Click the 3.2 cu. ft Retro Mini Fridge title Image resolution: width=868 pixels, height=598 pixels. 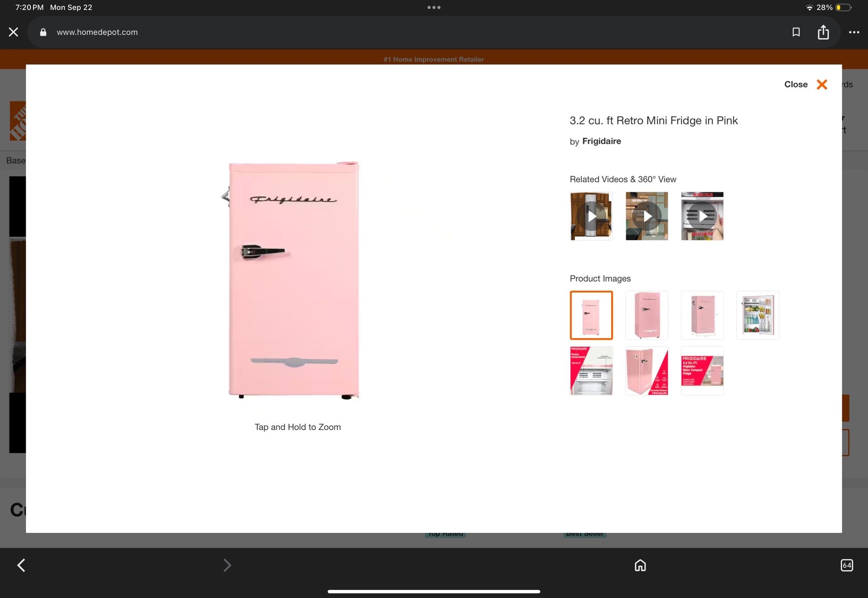(653, 121)
